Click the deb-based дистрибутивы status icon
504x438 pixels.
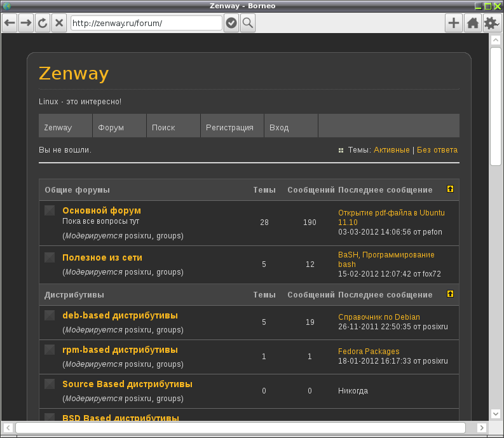click(50, 315)
